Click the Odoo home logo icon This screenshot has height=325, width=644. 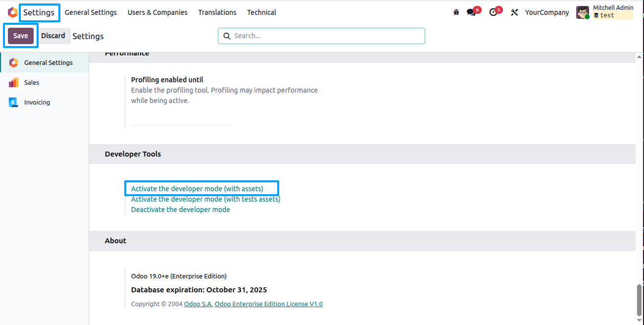(12, 12)
